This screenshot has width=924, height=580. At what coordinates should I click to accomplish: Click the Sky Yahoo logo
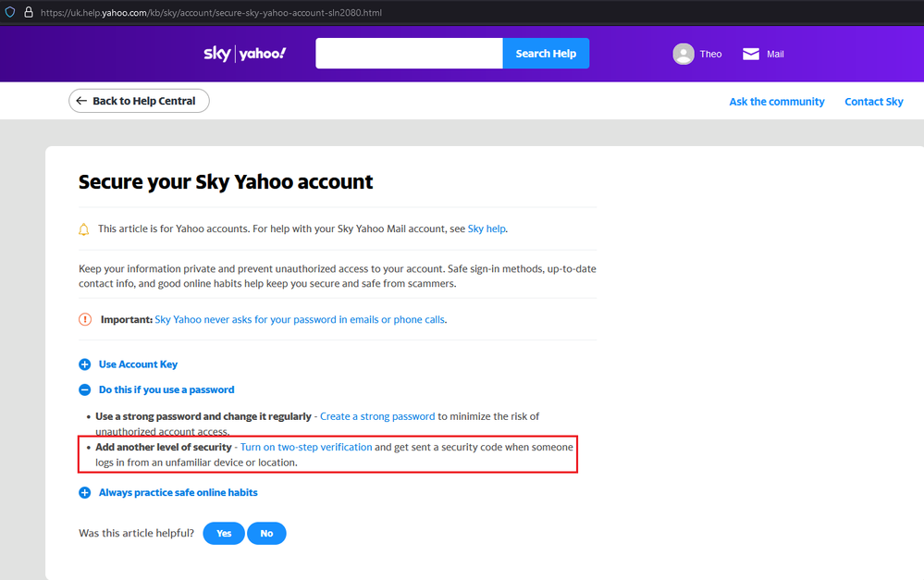click(x=245, y=54)
